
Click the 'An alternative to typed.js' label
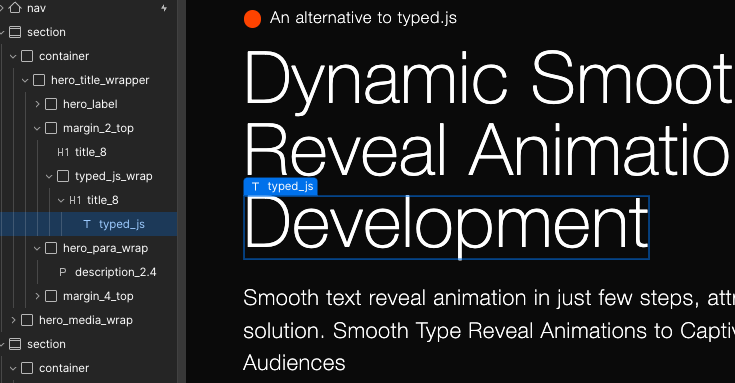click(363, 18)
